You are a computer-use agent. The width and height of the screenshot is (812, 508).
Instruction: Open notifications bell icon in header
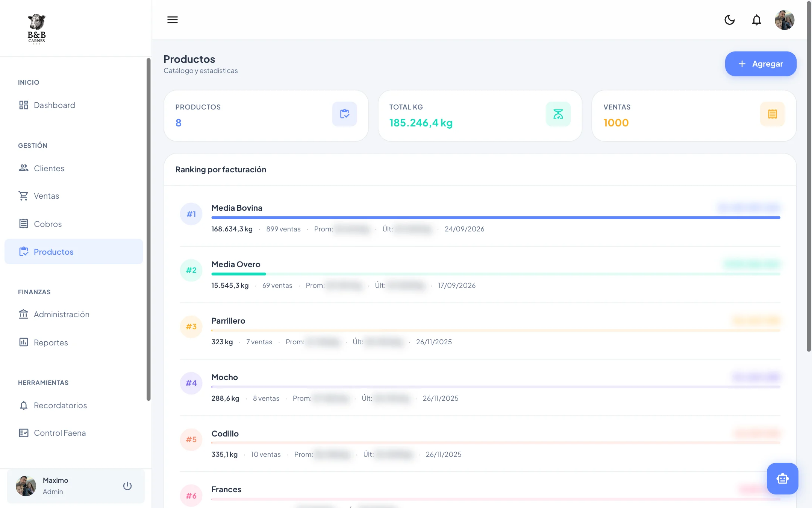(x=757, y=20)
